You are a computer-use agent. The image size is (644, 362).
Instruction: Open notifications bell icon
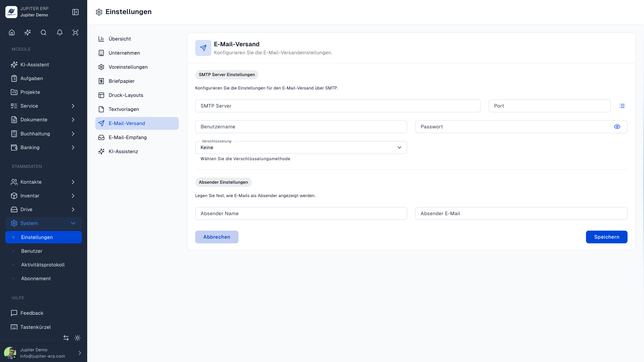coord(60,33)
